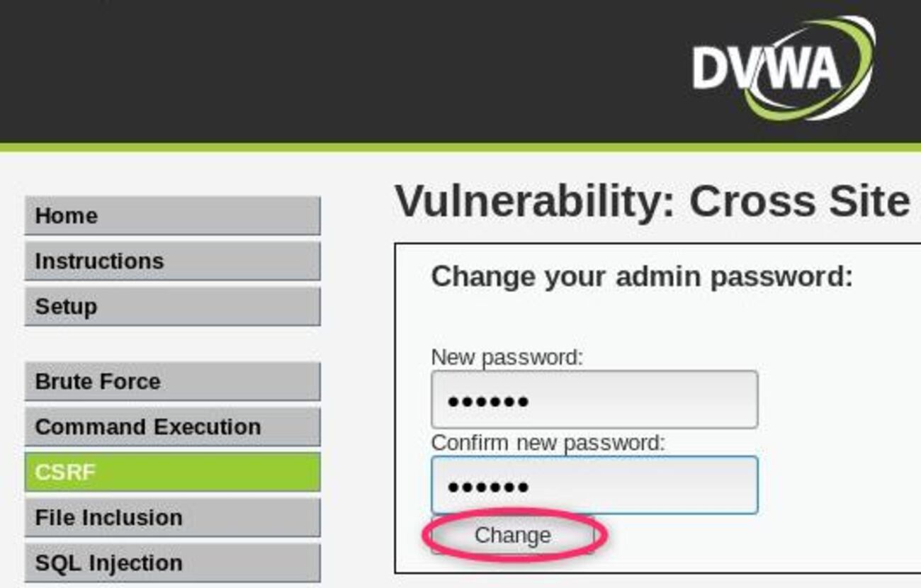Open the Command Execution page
921x588 pixels.
172,426
